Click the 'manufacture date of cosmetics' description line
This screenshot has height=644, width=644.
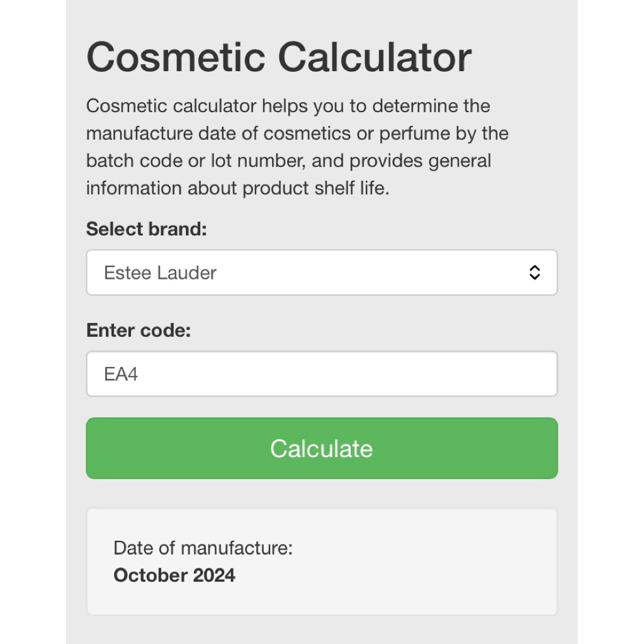click(x=218, y=133)
